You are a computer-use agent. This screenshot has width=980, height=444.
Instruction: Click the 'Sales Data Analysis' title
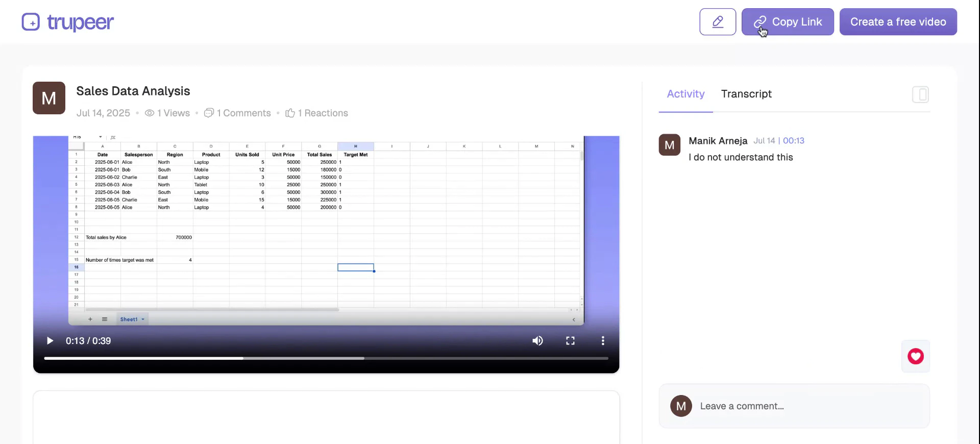point(133,91)
